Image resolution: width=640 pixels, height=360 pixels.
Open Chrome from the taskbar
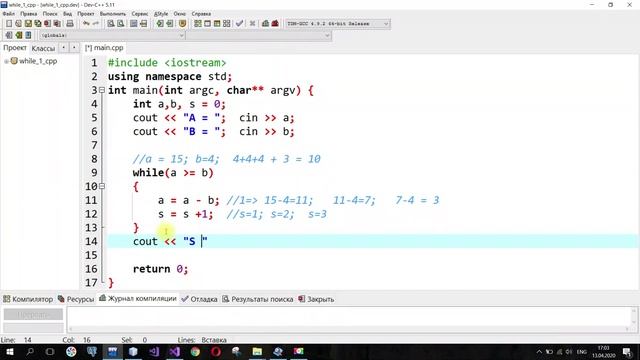[x=195, y=351]
